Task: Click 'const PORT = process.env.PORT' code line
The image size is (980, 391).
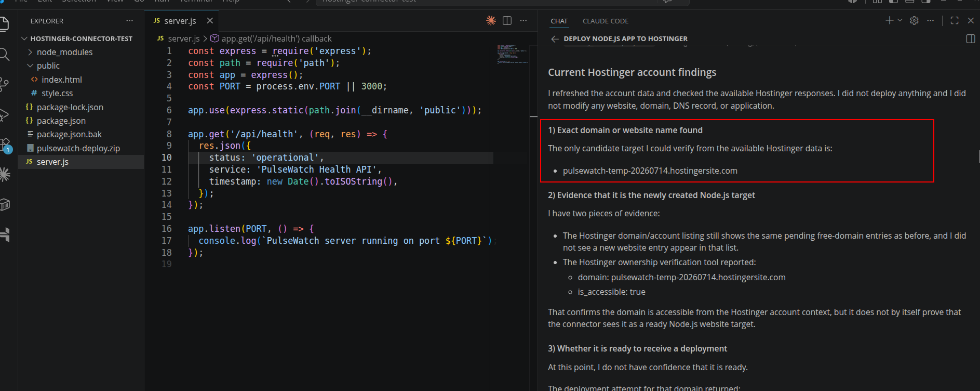Action: [x=287, y=86]
